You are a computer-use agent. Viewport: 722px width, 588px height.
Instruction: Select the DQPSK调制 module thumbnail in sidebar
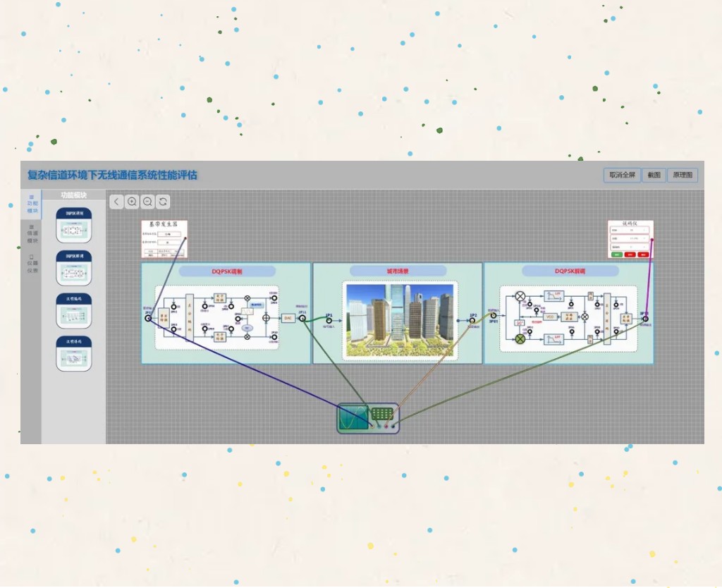coord(74,226)
